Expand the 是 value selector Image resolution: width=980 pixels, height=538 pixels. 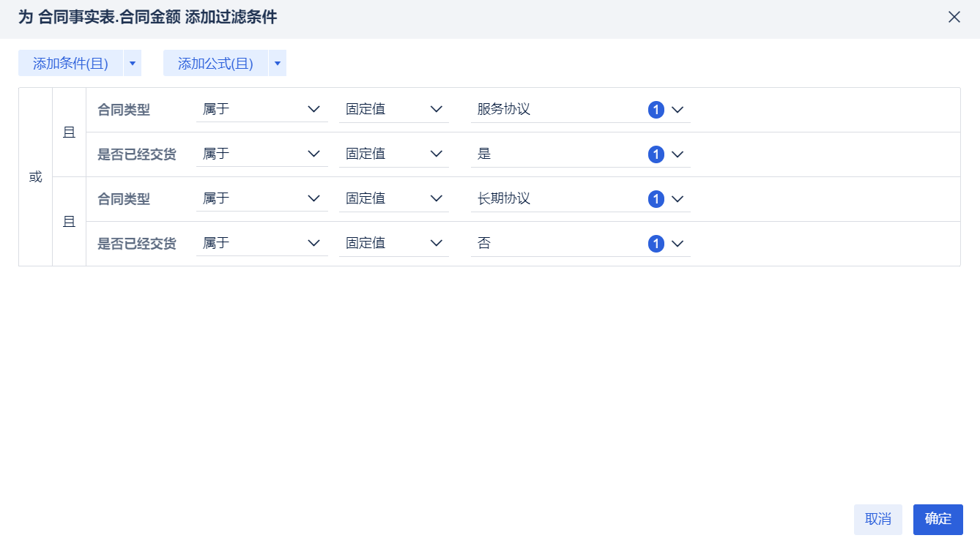tap(678, 154)
